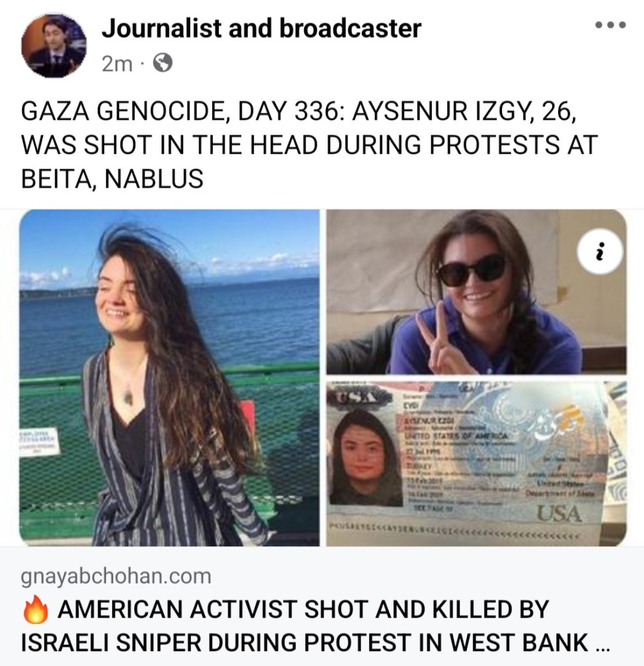The height and width of the screenshot is (666, 644).
Task: Click the 2m post timestamp
Action: [117, 64]
